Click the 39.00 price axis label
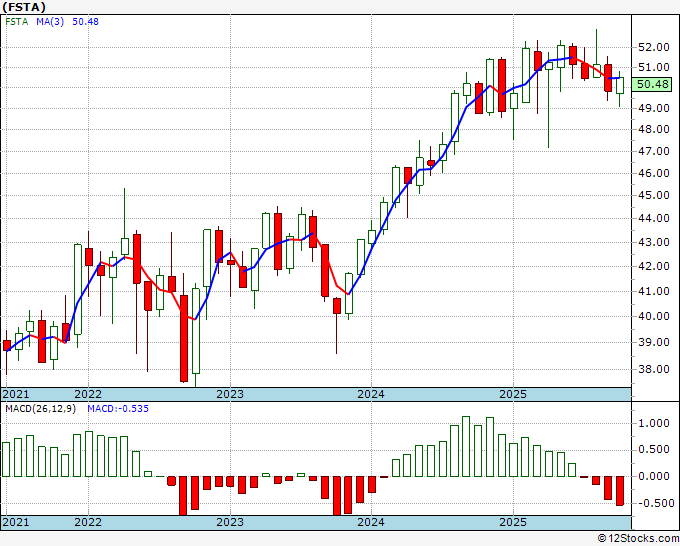Image resolution: width=680 pixels, height=546 pixels. 654,342
